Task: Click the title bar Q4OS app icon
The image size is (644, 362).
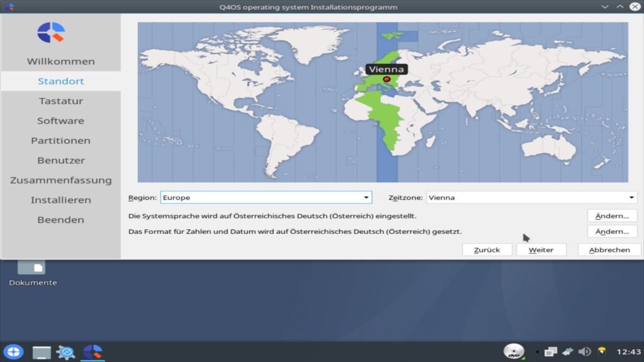Action: tap(9, 6)
